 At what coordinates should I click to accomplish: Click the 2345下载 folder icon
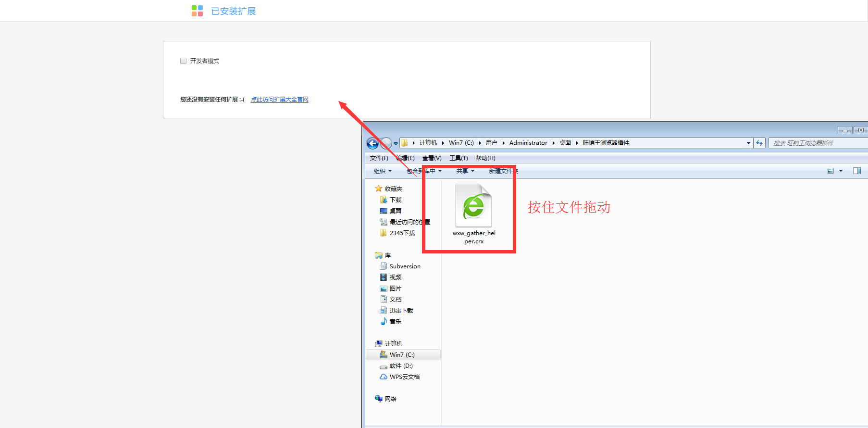pos(384,233)
